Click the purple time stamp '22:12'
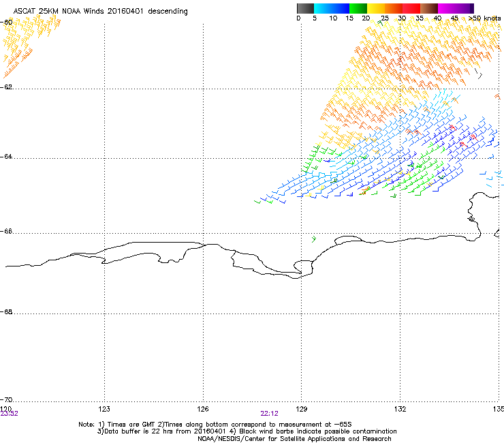The width and height of the screenshot is (504, 443). pyautogui.click(x=269, y=414)
